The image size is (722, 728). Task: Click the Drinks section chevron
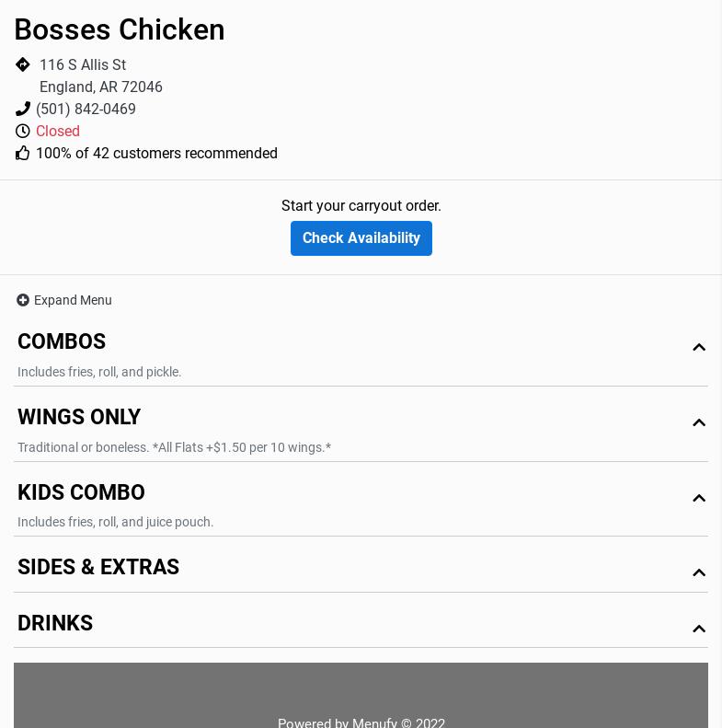pyautogui.click(x=699, y=629)
